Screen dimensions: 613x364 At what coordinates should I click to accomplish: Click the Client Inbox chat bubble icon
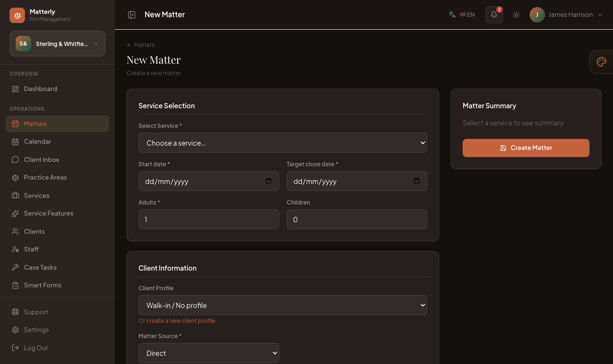point(15,160)
